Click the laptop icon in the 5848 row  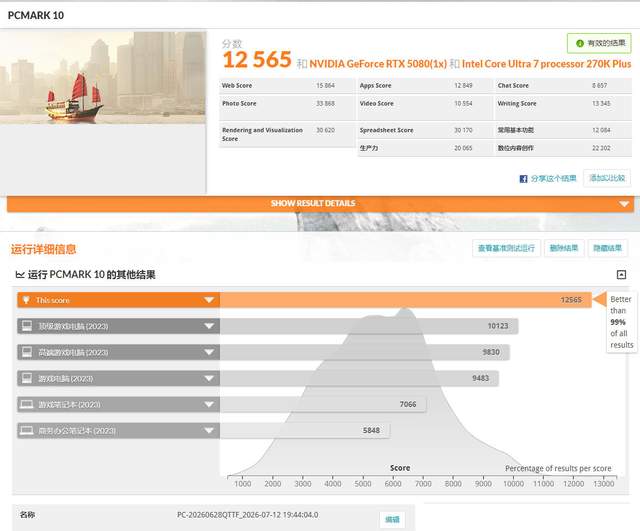(x=27, y=431)
